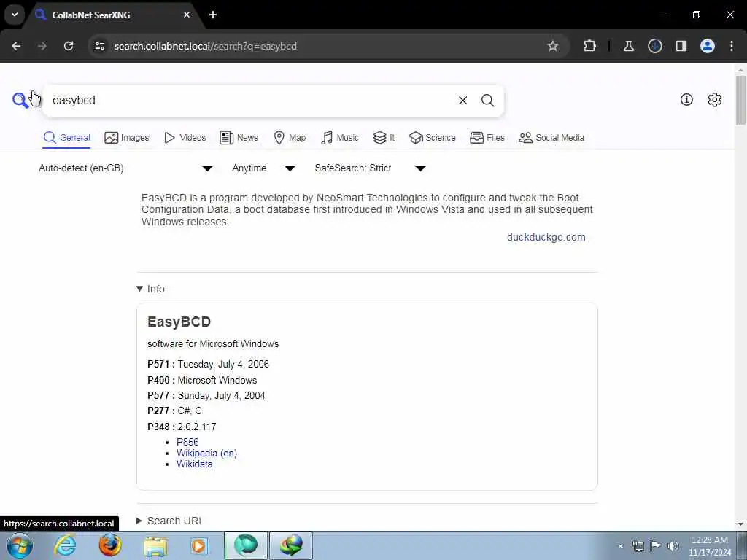
Task: Switch to the Videos tab
Action: [185, 138]
